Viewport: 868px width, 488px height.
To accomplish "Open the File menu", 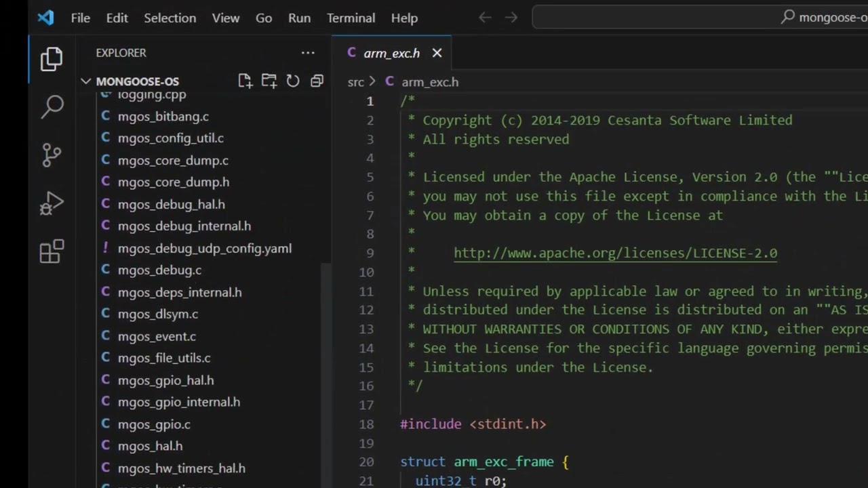I will [81, 18].
